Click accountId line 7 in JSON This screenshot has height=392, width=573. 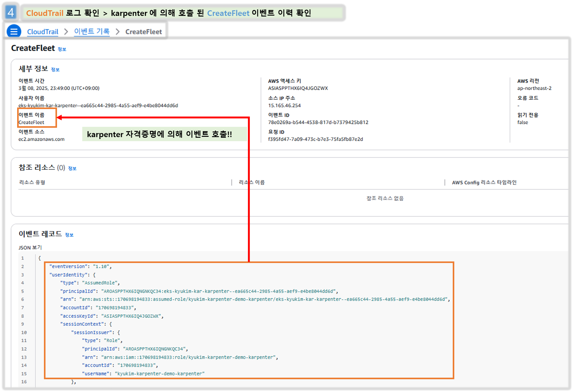98,308
